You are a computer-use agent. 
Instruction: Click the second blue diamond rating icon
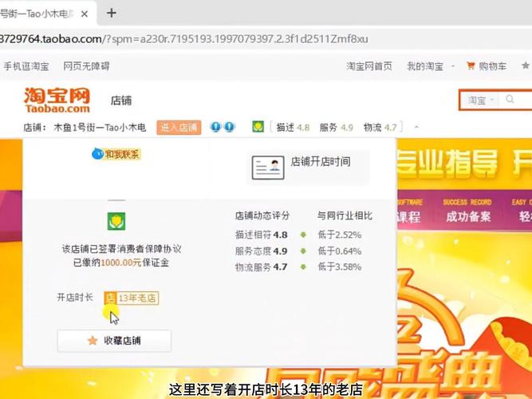coord(230,127)
